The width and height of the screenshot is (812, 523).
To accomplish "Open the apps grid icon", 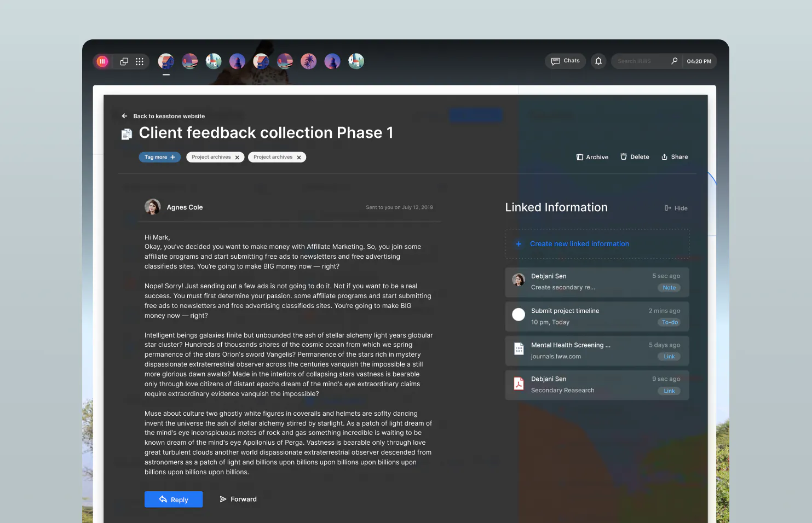I will click(140, 61).
